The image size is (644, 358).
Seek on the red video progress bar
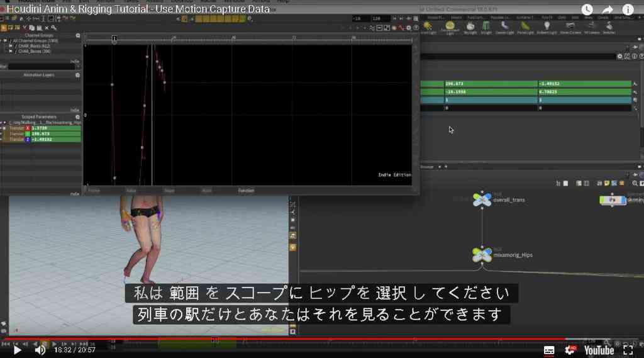tap(284, 339)
